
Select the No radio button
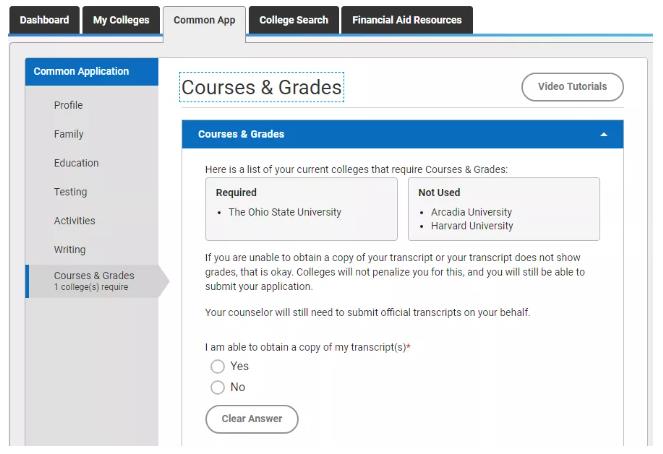217,387
